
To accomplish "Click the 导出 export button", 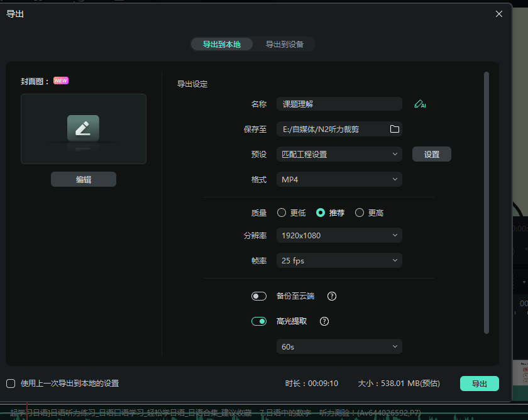I will point(480,383).
